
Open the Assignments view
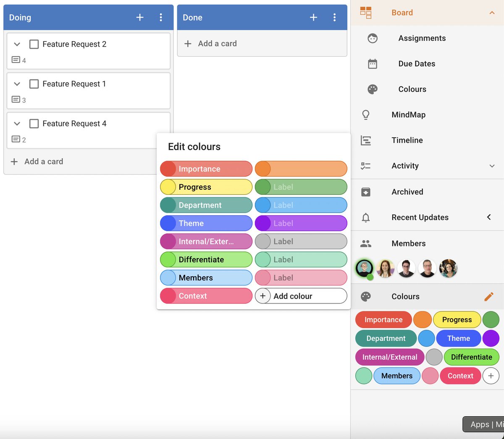(422, 38)
